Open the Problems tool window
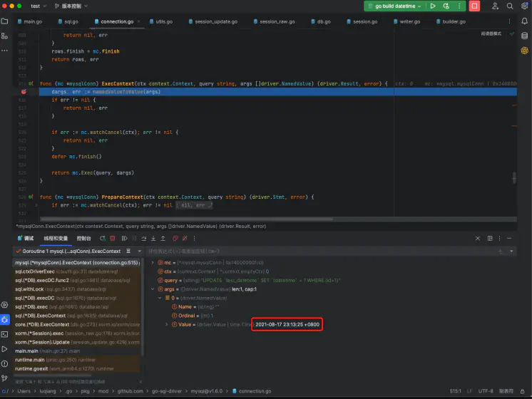 tap(5, 363)
